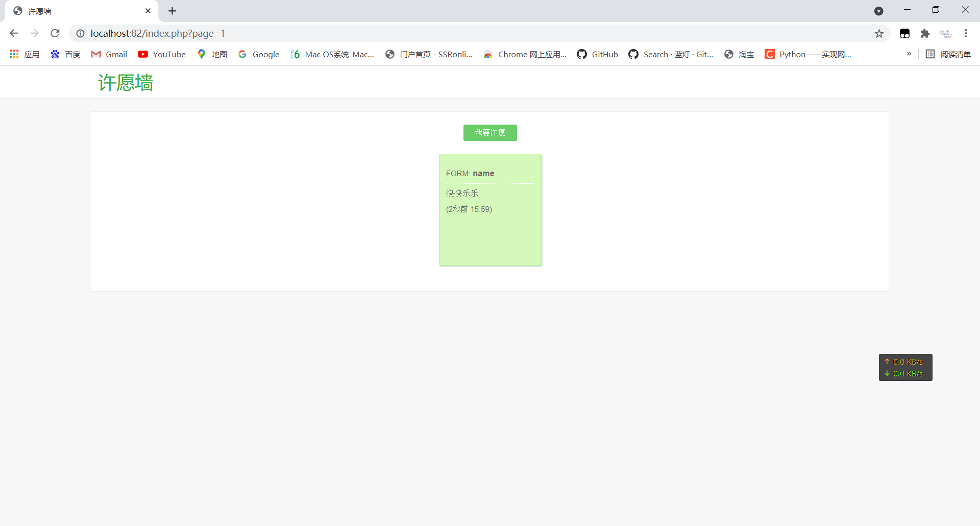Show more bookmarks via the chevron
980x526 pixels.
coord(909,54)
